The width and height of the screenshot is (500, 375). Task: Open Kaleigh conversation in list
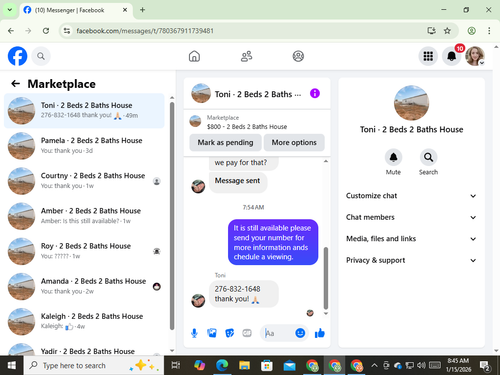(x=84, y=322)
